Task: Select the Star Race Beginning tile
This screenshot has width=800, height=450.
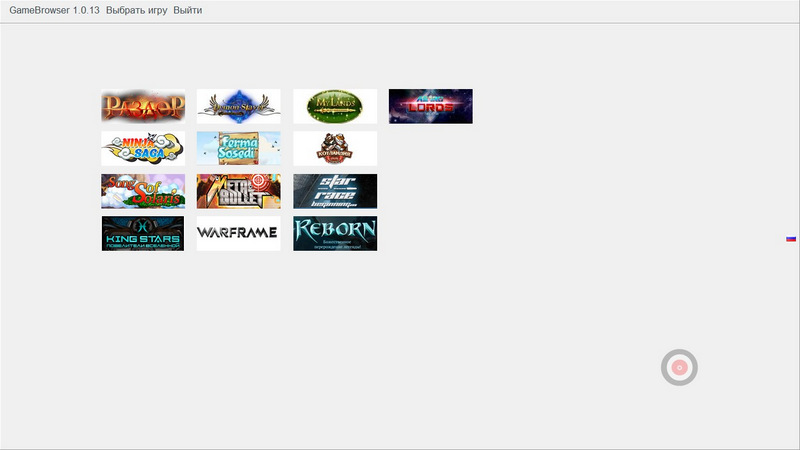Action: (x=335, y=191)
